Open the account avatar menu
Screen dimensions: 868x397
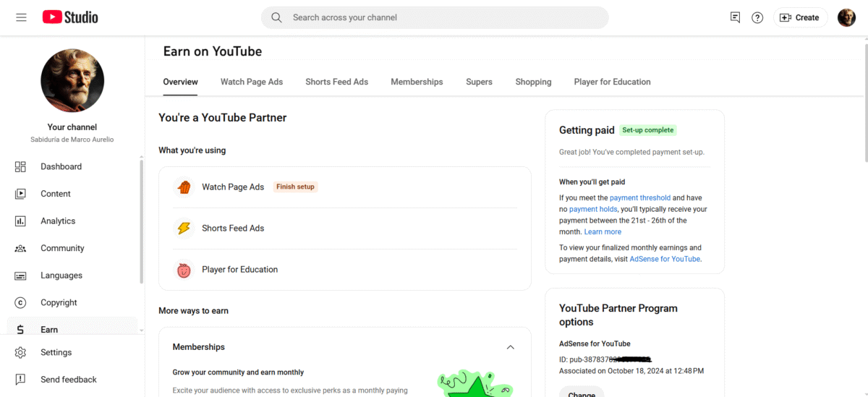(846, 17)
